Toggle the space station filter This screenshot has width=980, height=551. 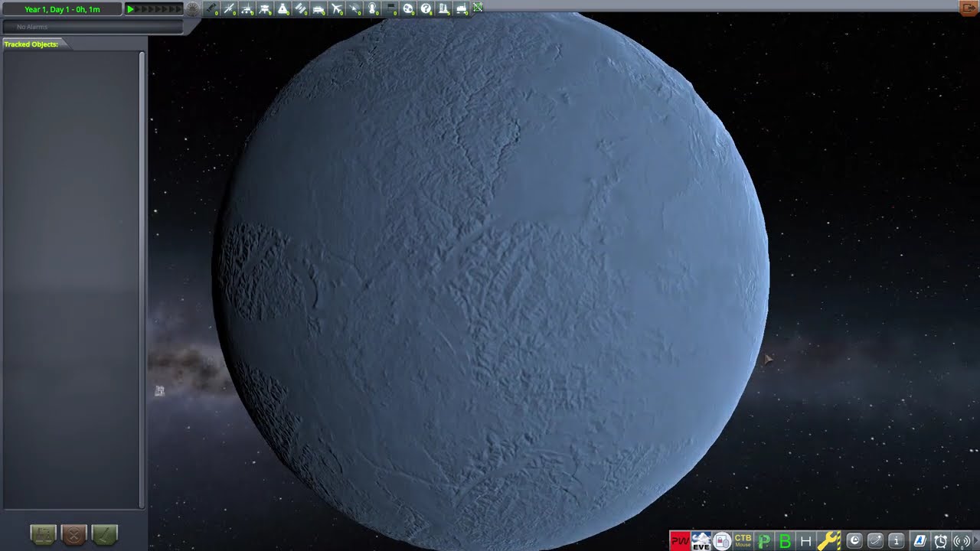[301, 9]
